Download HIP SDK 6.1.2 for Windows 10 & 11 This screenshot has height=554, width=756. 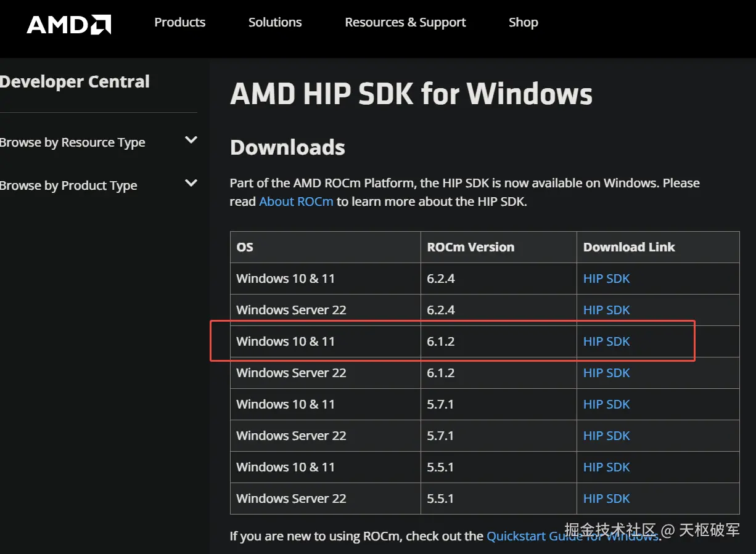pos(606,341)
